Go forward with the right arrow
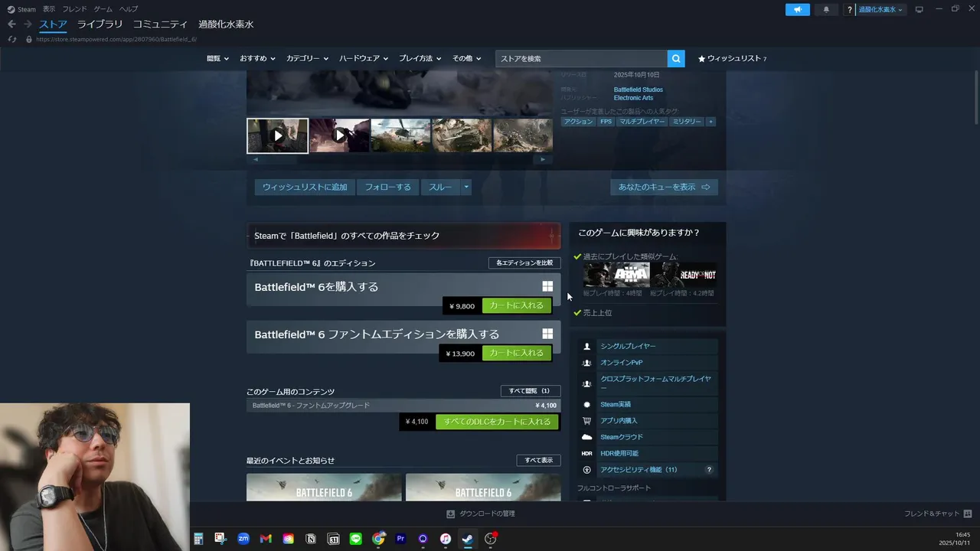The width and height of the screenshot is (980, 551). (28, 24)
